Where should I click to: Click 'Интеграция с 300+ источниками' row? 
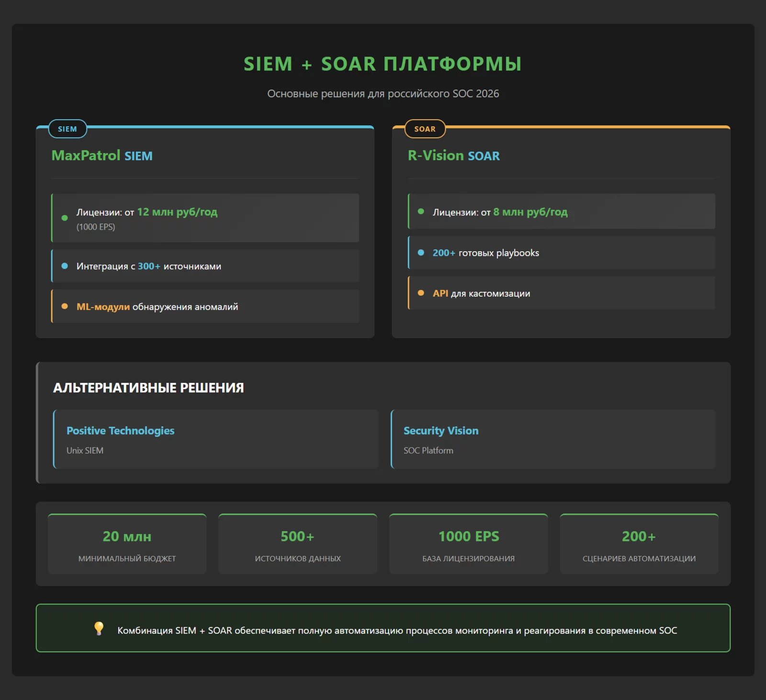coord(205,266)
